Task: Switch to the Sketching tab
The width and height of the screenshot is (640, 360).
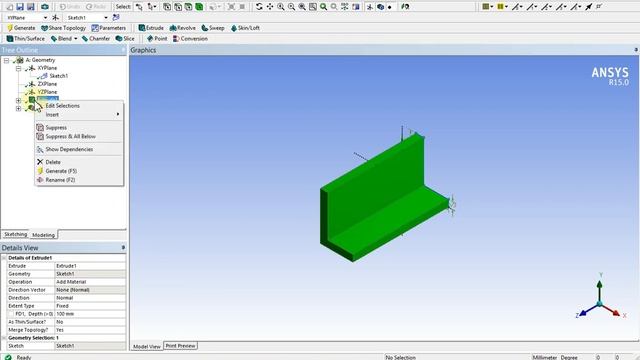Action: click(x=16, y=234)
